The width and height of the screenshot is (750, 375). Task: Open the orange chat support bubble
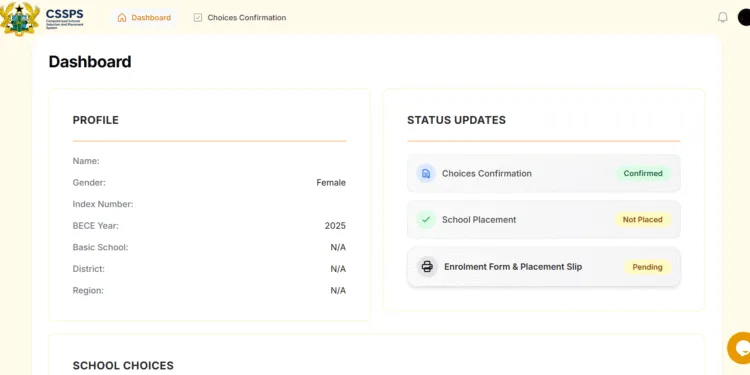point(739,348)
